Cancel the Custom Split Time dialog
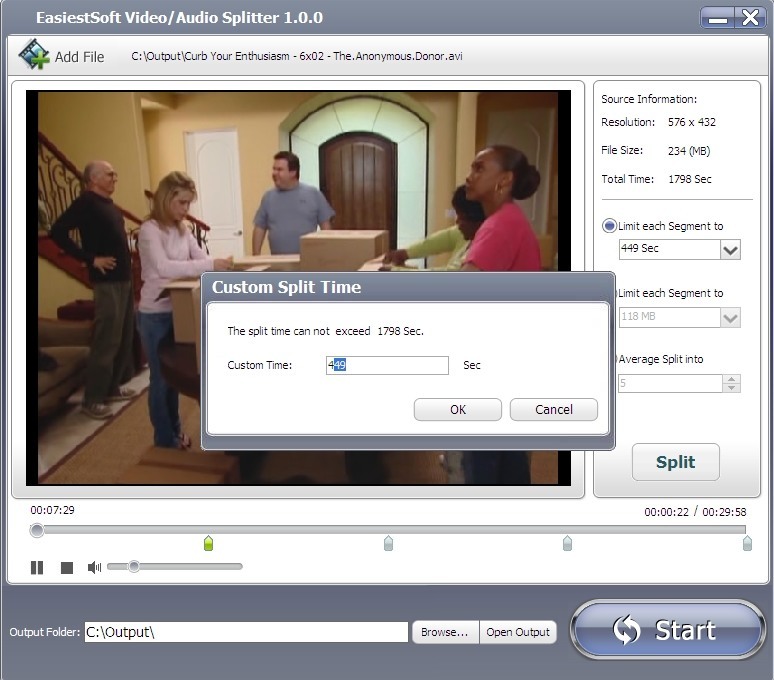 point(553,410)
